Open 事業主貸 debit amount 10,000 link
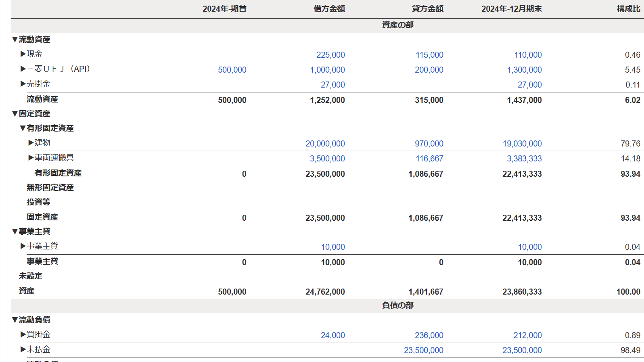The width and height of the screenshot is (644, 362). pos(333,247)
